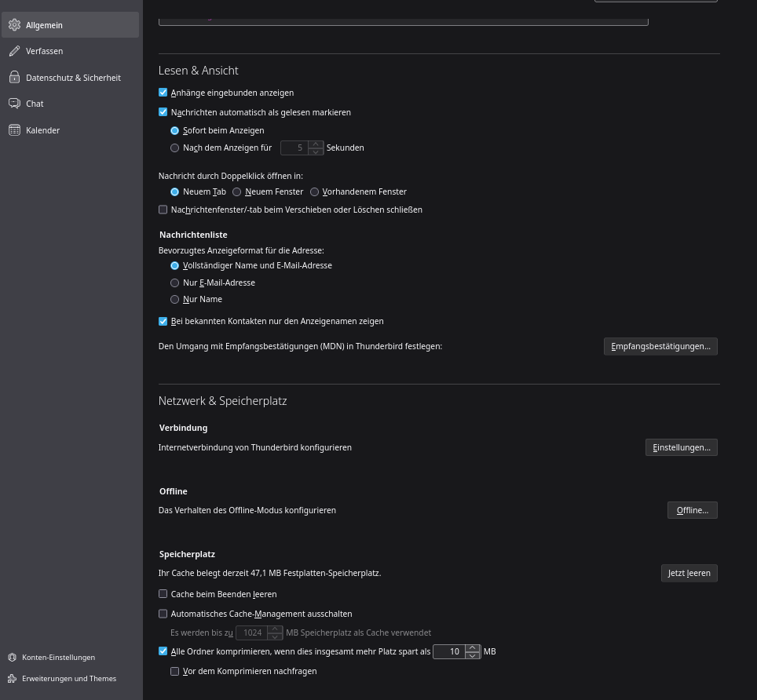Click the Chat speech bubble icon
Viewport: 757px width, 700px height.
click(14, 104)
